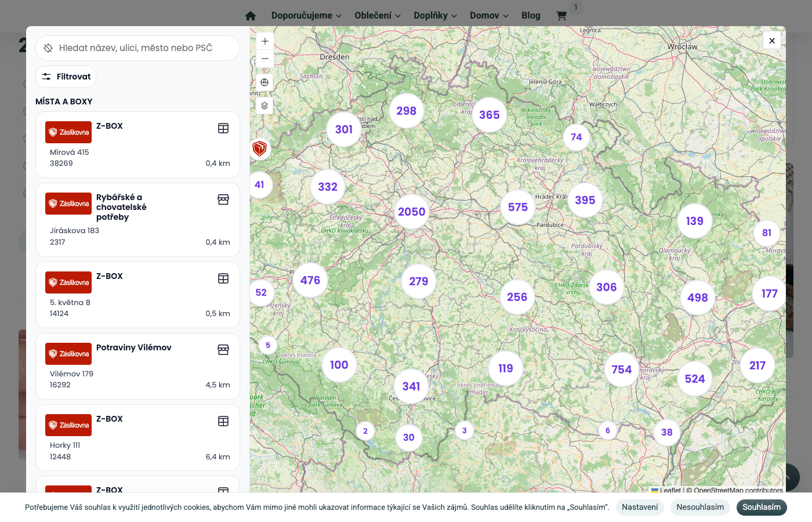This screenshot has width=812, height=522.
Task: Click the Zásilkovna logo on Mírová 415 card
Action: (x=68, y=132)
